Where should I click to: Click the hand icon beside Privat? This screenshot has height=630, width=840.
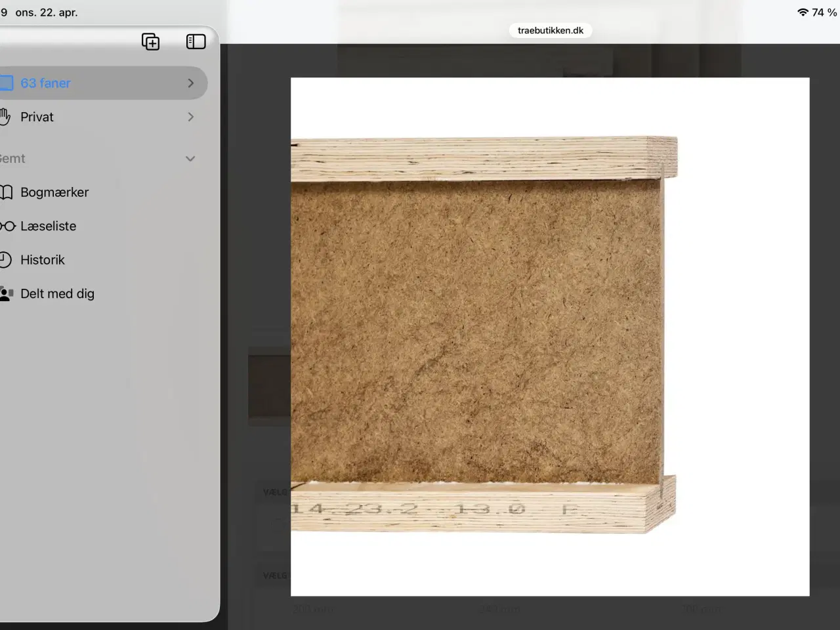pyautogui.click(x=5, y=117)
